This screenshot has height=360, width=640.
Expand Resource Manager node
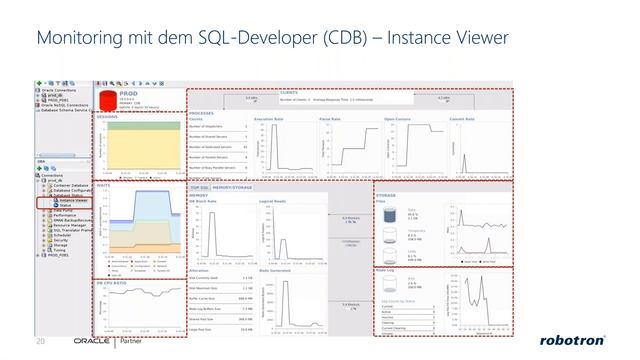44,225
